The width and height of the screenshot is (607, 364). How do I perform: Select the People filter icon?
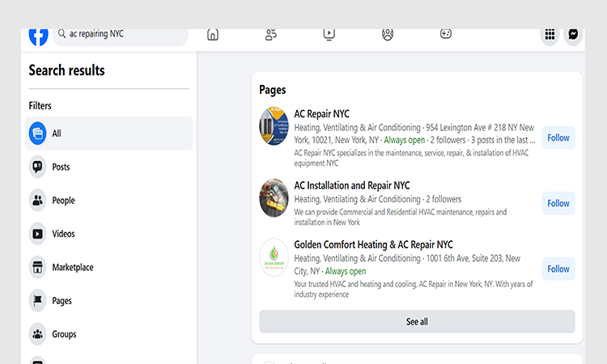click(x=37, y=201)
